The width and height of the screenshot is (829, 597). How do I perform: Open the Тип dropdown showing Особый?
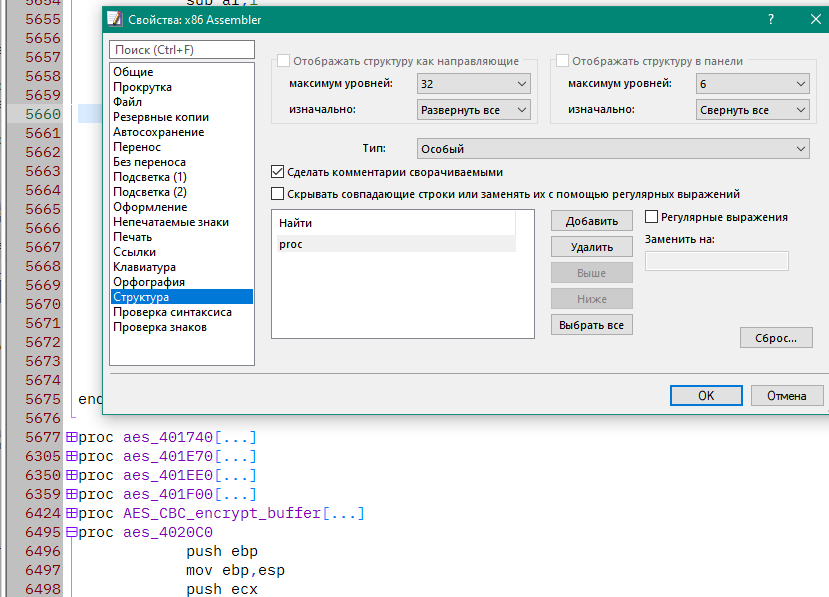[613, 149]
